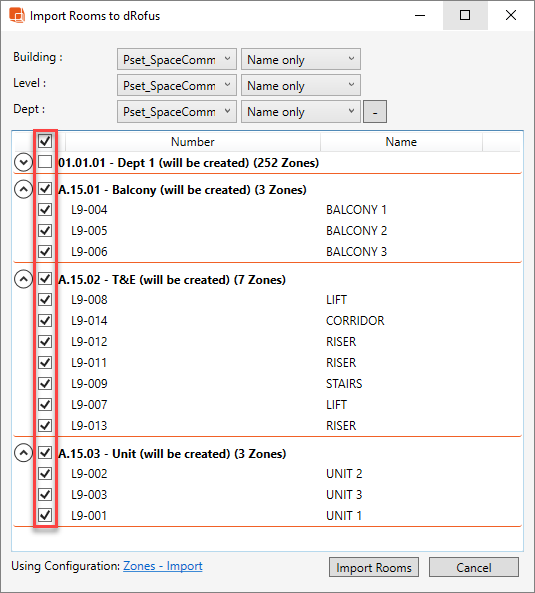Open the Level Name only dropdown
The height and width of the screenshot is (593, 535).
[x=301, y=85]
